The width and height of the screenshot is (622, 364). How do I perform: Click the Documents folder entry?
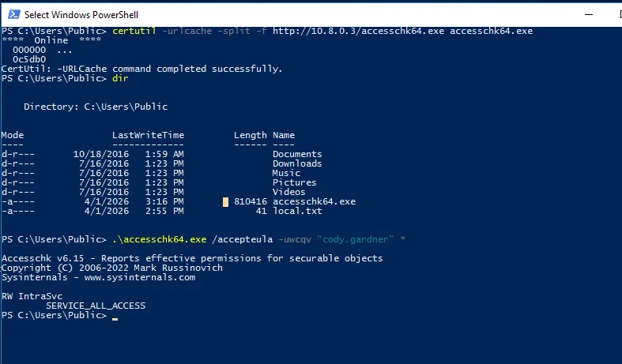[297, 154]
